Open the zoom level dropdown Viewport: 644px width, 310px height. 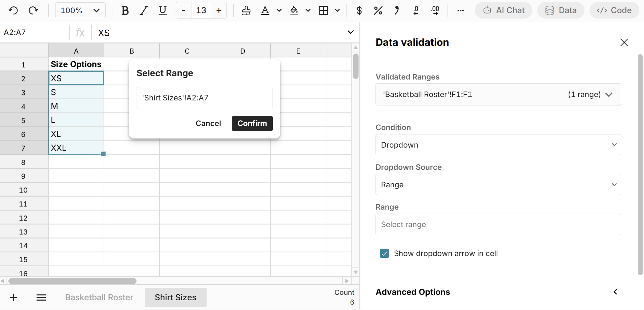point(80,10)
